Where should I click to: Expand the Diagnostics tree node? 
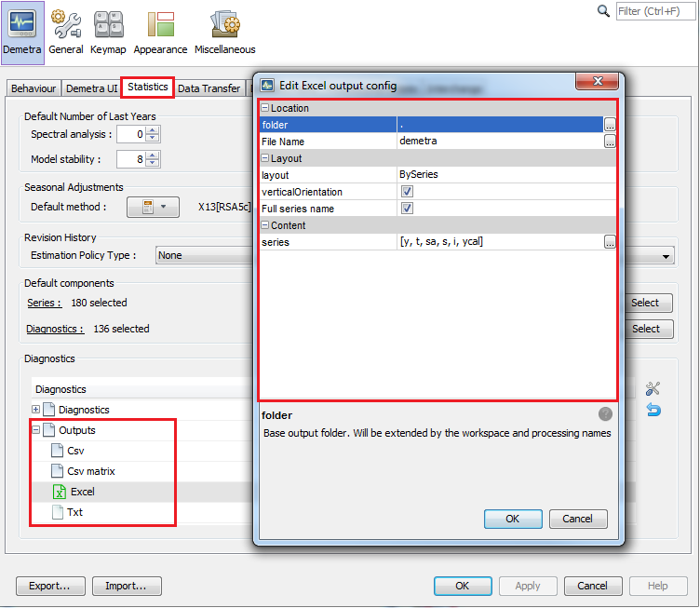[36, 410]
